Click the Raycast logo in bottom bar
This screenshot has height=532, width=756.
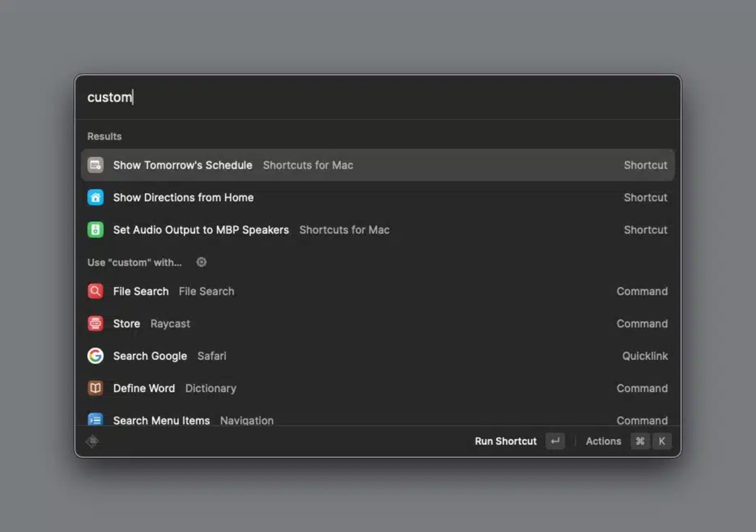(x=92, y=441)
